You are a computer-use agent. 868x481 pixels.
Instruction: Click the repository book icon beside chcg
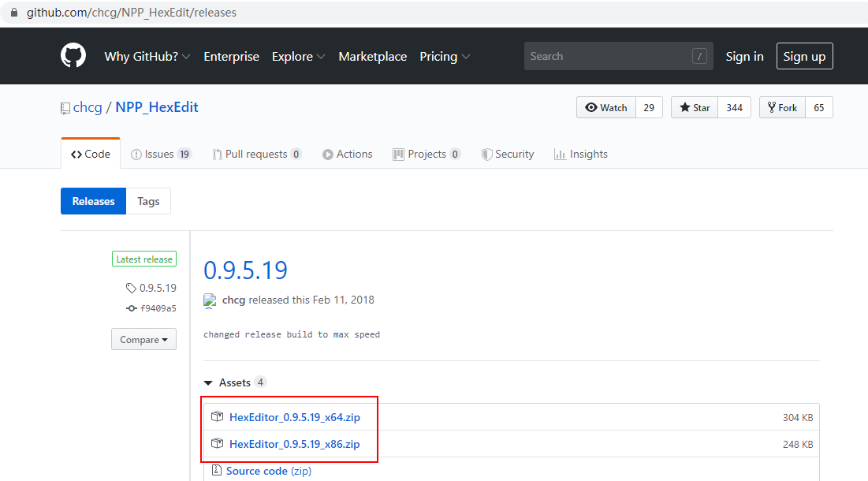[x=65, y=108]
